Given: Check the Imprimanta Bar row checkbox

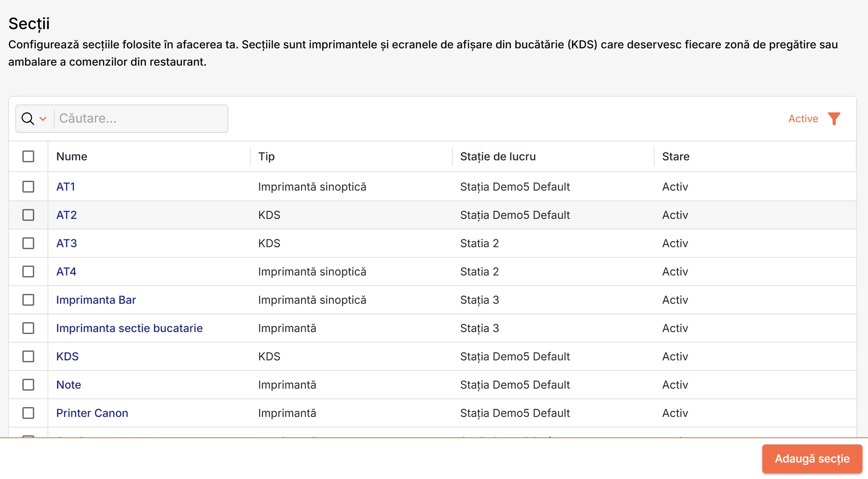Looking at the screenshot, I should [x=28, y=300].
